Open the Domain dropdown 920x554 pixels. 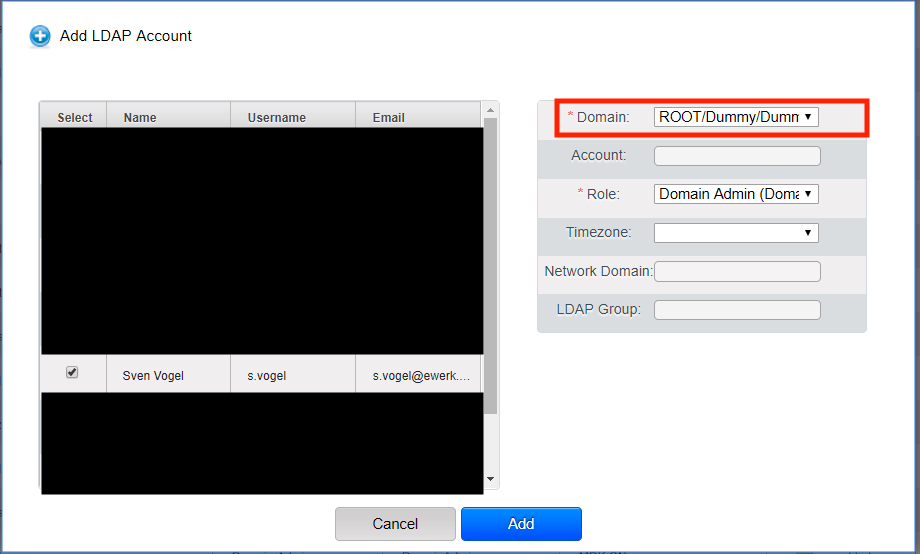pyautogui.click(x=736, y=117)
